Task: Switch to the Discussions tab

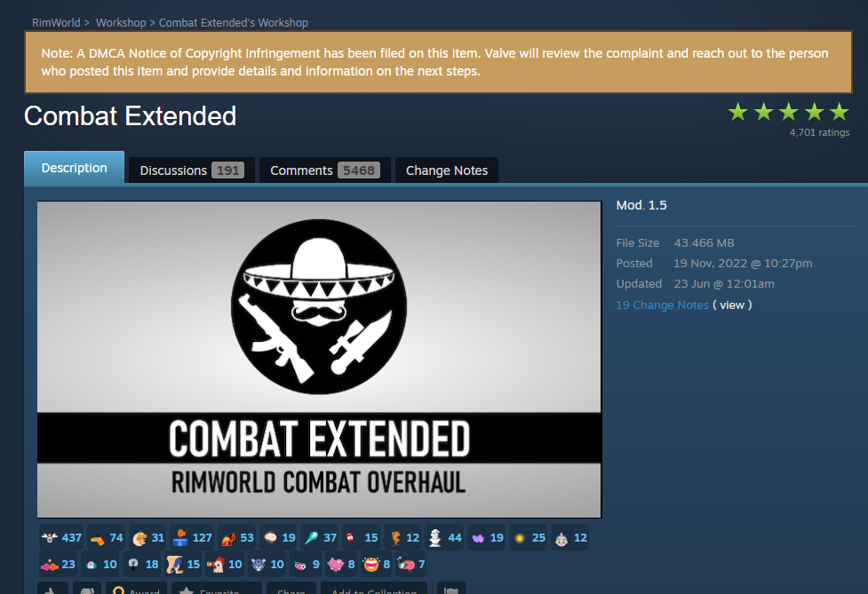Action: point(192,170)
